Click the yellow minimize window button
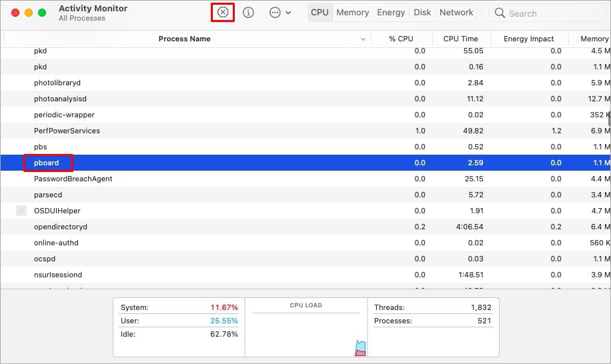The width and height of the screenshot is (611, 364). pyautogui.click(x=29, y=13)
